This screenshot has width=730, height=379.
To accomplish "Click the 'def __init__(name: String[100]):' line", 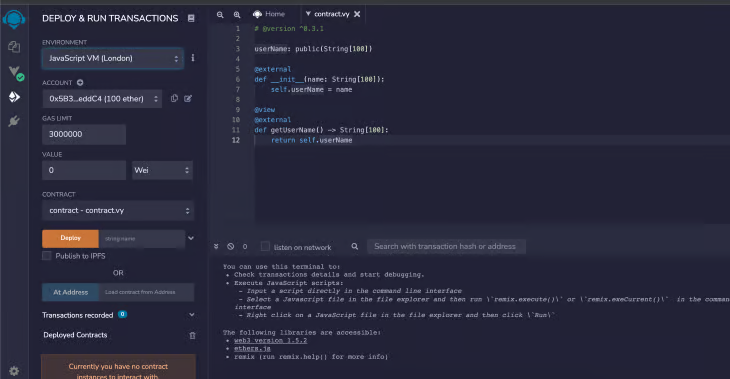I will [x=319, y=79].
